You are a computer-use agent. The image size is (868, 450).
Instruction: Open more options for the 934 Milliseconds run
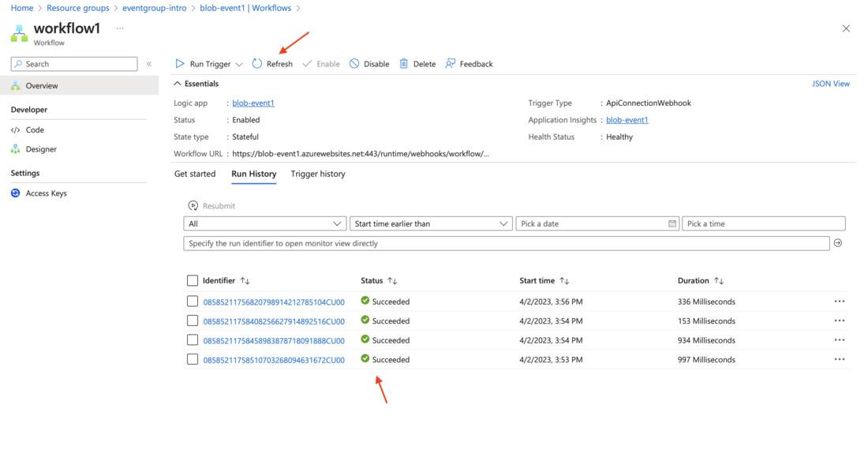point(840,340)
